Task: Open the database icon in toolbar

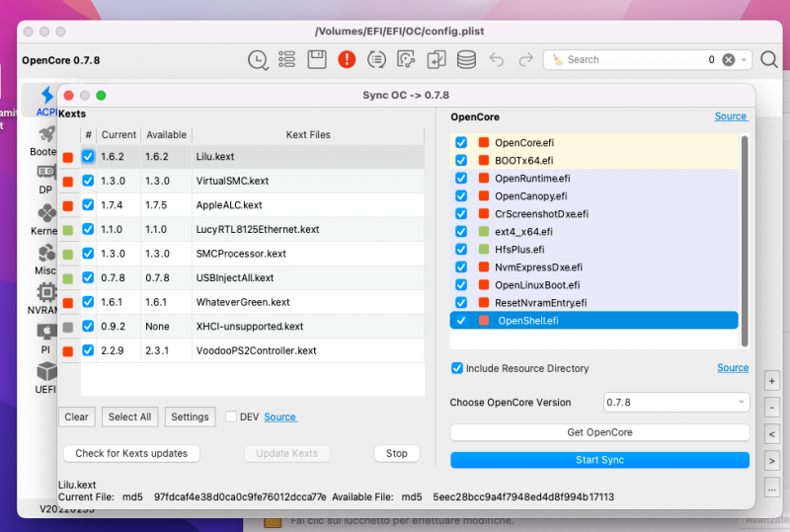Action: tap(465, 60)
